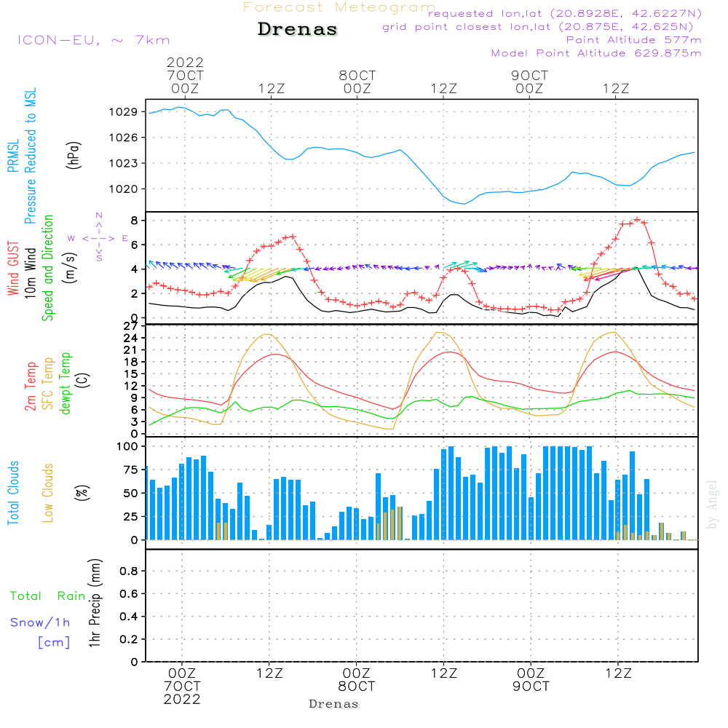The image size is (728, 728).
Task: Click the bottom-axis '00Z 7OCT 2022' label
Action: pyautogui.click(x=182, y=687)
